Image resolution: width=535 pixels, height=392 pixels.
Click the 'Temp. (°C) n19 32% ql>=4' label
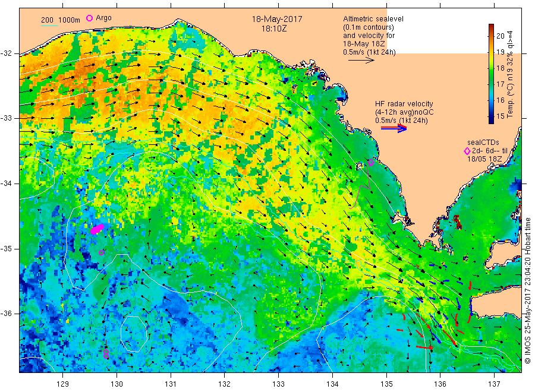tap(511, 74)
